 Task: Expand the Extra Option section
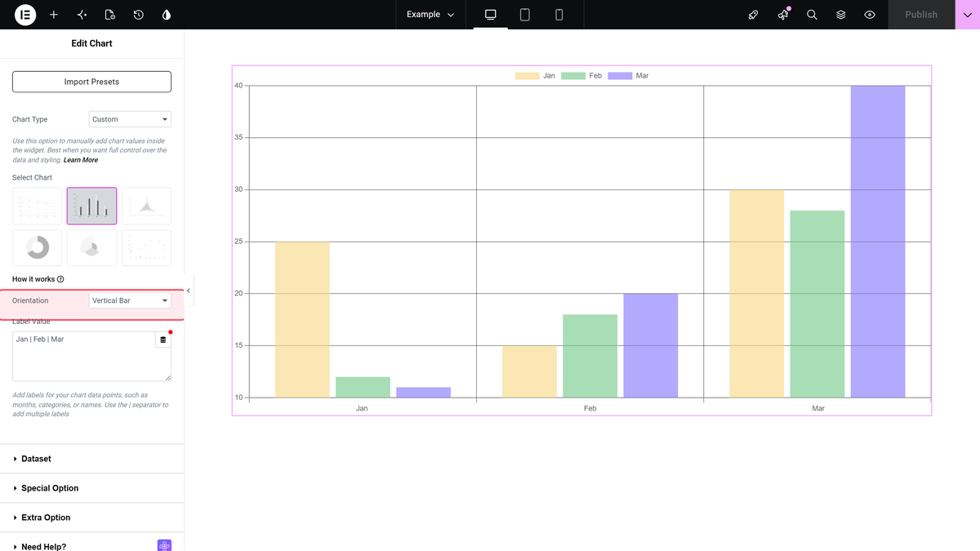91,518
